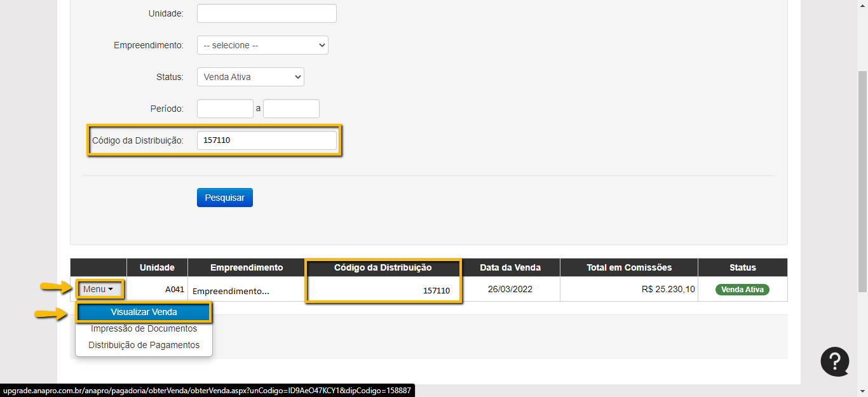Click the Data da Venda column header
This screenshot has height=397, width=868.
point(510,267)
